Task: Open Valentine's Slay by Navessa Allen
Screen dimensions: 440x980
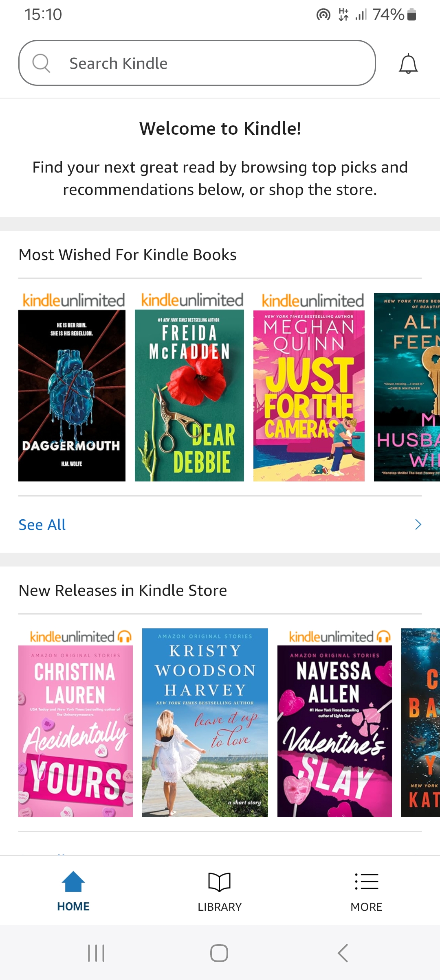Action: pos(334,723)
